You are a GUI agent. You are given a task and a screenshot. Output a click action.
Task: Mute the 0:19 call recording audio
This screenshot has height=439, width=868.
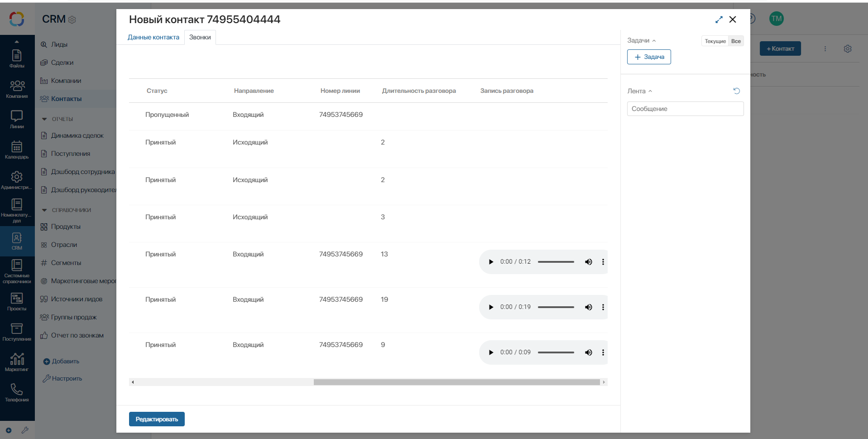pyautogui.click(x=588, y=307)
